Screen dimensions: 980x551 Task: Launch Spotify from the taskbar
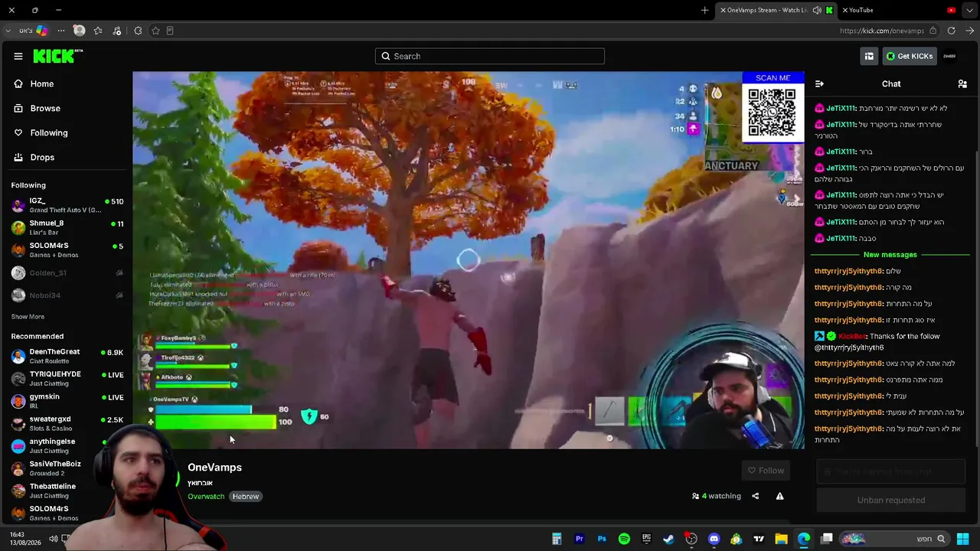pos(624,539)
